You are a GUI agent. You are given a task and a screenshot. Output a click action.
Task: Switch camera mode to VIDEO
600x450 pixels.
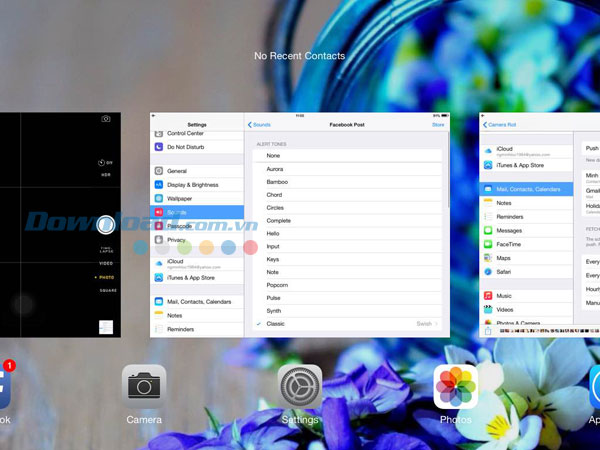coord(105,263)
